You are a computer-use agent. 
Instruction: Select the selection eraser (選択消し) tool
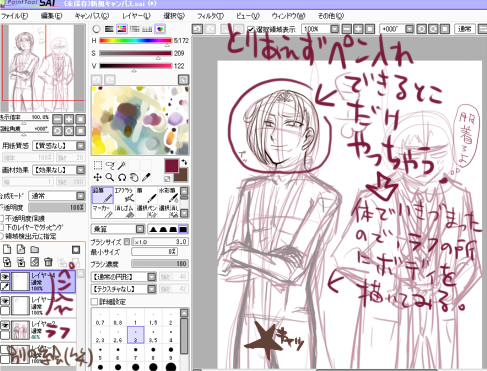tap(168, 211)
